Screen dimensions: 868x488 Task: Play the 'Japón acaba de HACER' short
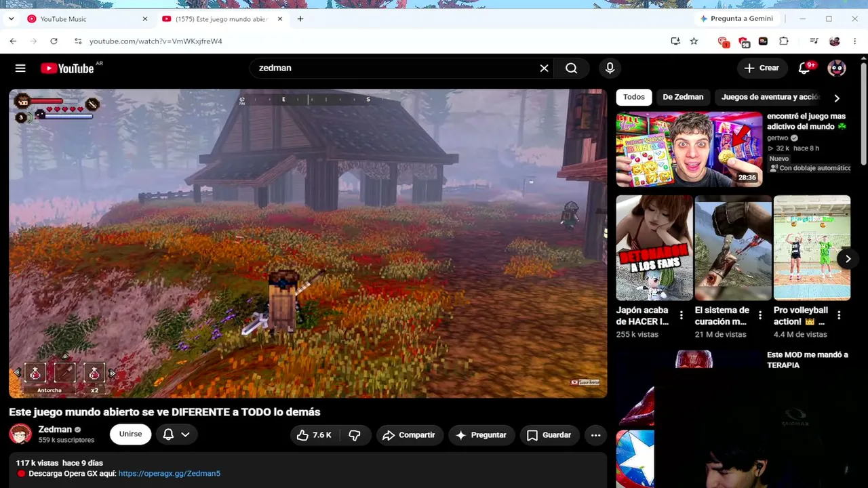coord(654,247)
